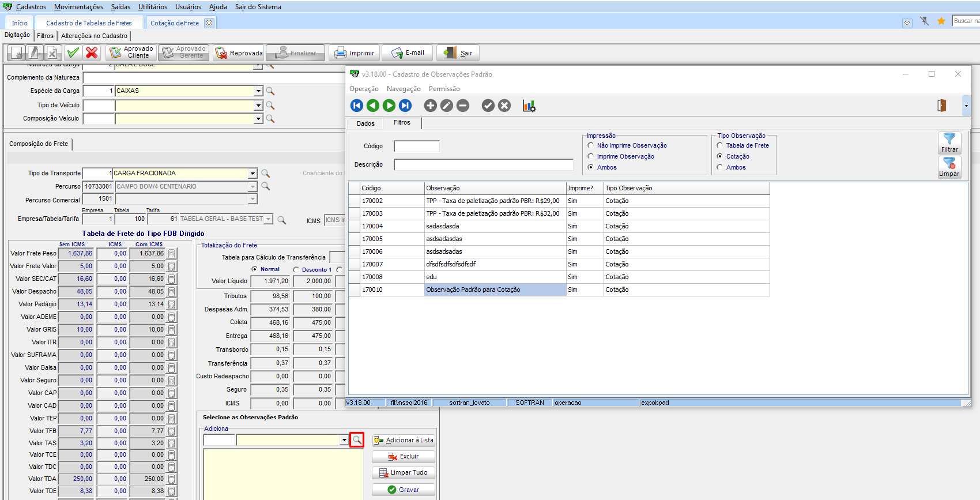This screenshot has width=980, height=500.
Task: Open the Movimentações menu
Action: [78, 7]
